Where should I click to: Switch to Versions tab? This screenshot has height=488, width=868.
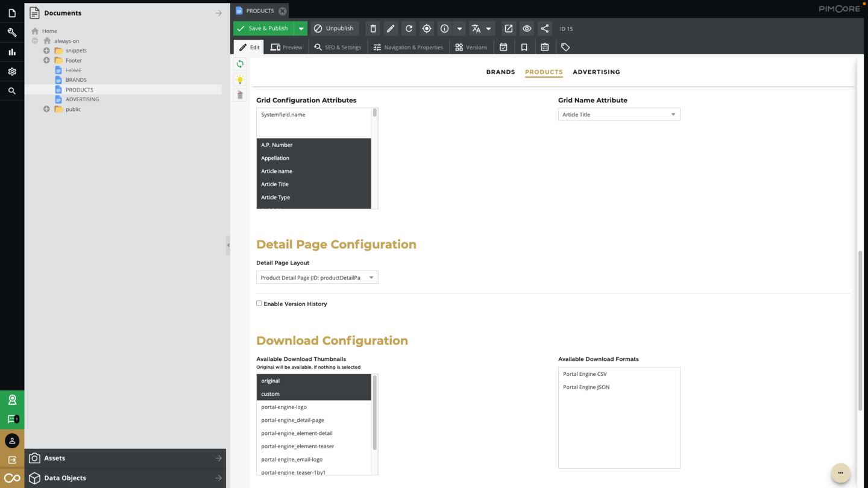coord(471,47)
